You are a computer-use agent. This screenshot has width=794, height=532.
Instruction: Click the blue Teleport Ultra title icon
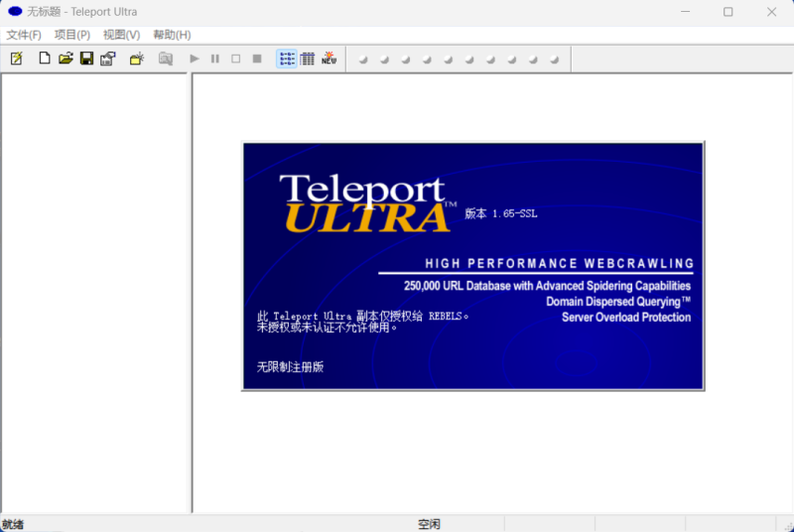15,11
